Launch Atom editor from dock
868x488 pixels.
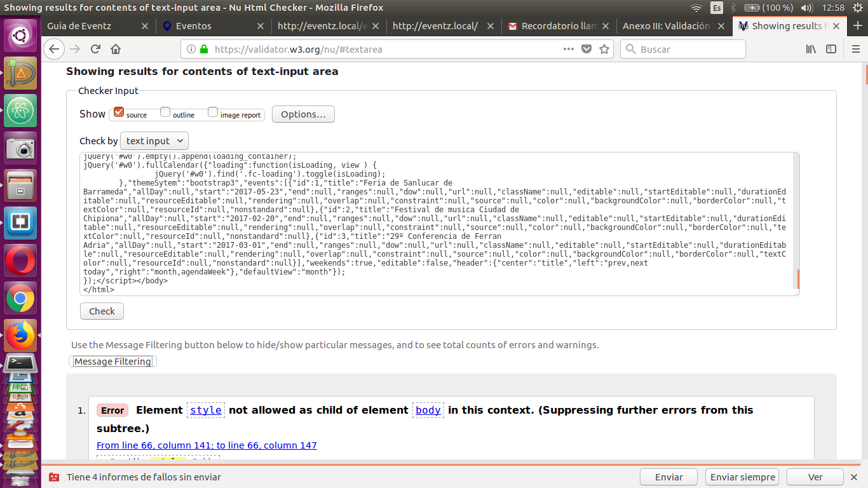pyautogui.click(x=21, y=111)
